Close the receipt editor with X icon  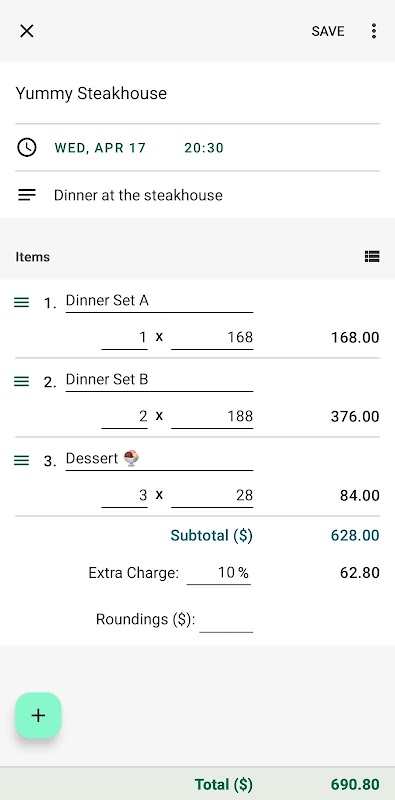27,31
